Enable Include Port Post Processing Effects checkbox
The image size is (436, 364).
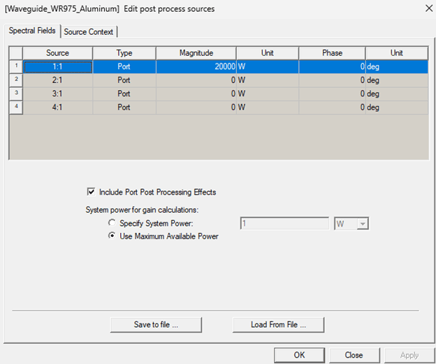pos(91,192)
